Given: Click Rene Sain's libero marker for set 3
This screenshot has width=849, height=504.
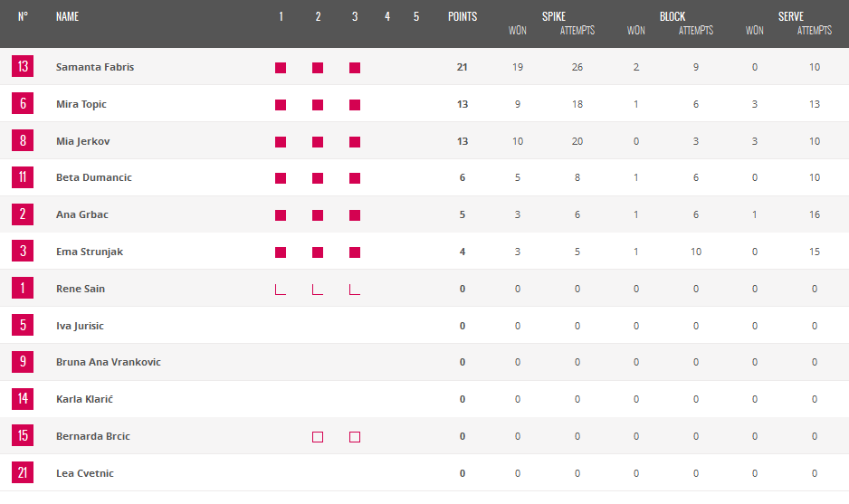Looking at the screenshot, I should pyautogui.click(x=355, y=289).
